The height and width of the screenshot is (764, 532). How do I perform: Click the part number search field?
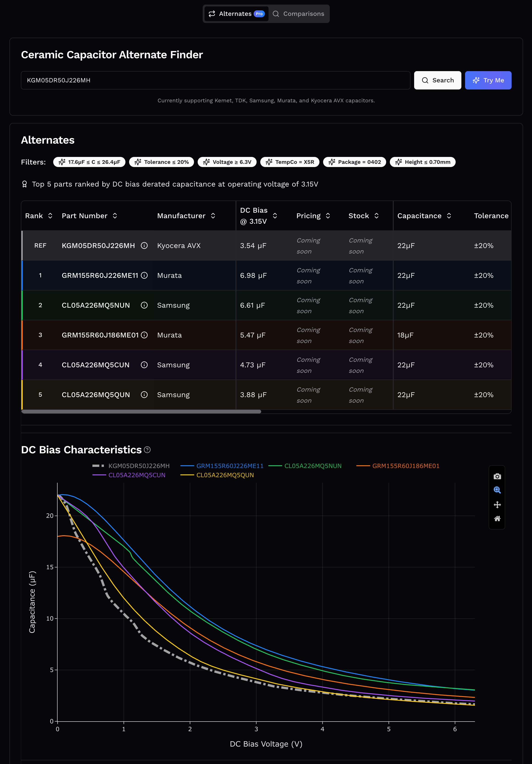click(215, 80)
